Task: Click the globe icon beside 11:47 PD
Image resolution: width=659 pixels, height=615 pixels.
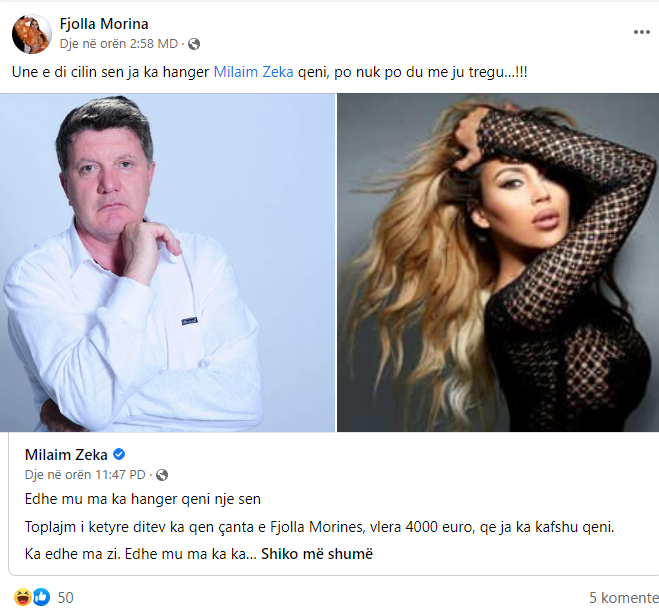Action: click(x=162, y=475)
